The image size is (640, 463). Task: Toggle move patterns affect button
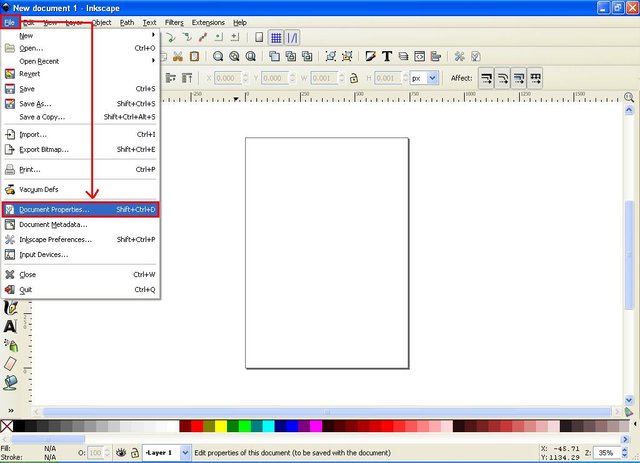click(535, 78)
